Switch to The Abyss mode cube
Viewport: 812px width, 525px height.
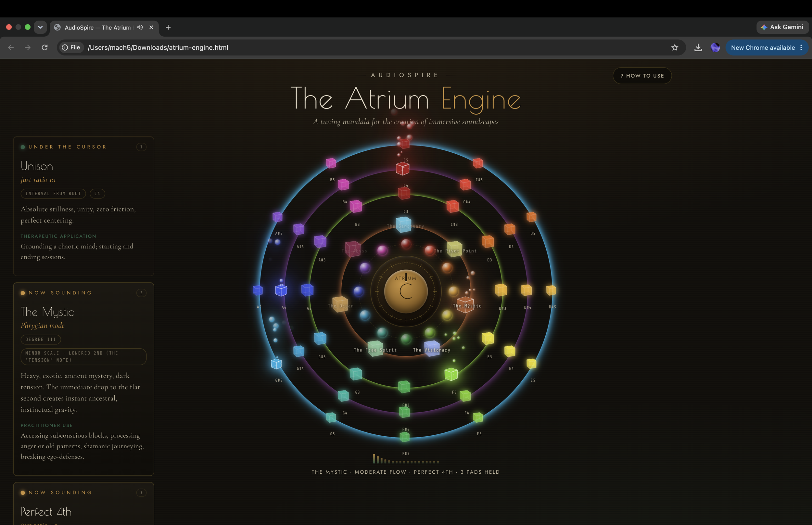[x=353, y=249]
